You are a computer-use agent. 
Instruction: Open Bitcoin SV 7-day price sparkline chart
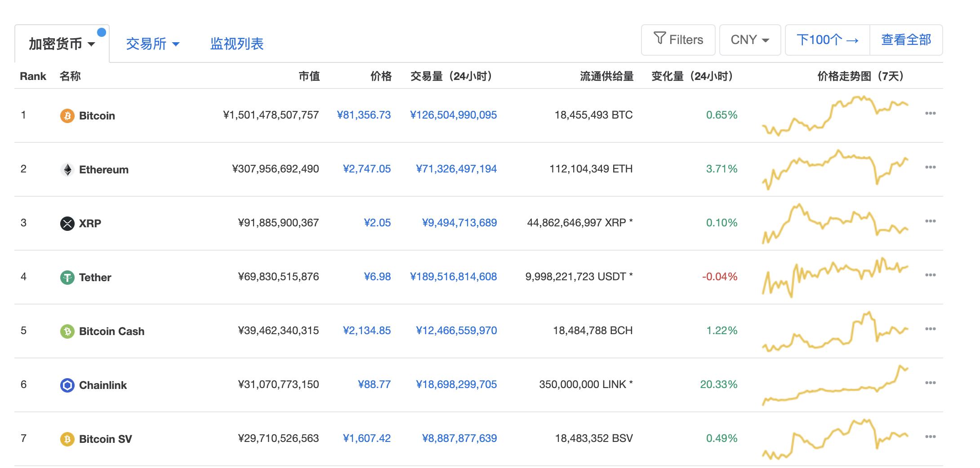835,439
